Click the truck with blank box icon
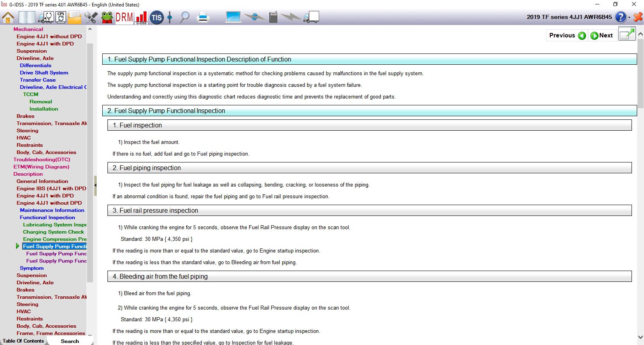The height and width of the screenshot is (345, 644). (311, 17)
